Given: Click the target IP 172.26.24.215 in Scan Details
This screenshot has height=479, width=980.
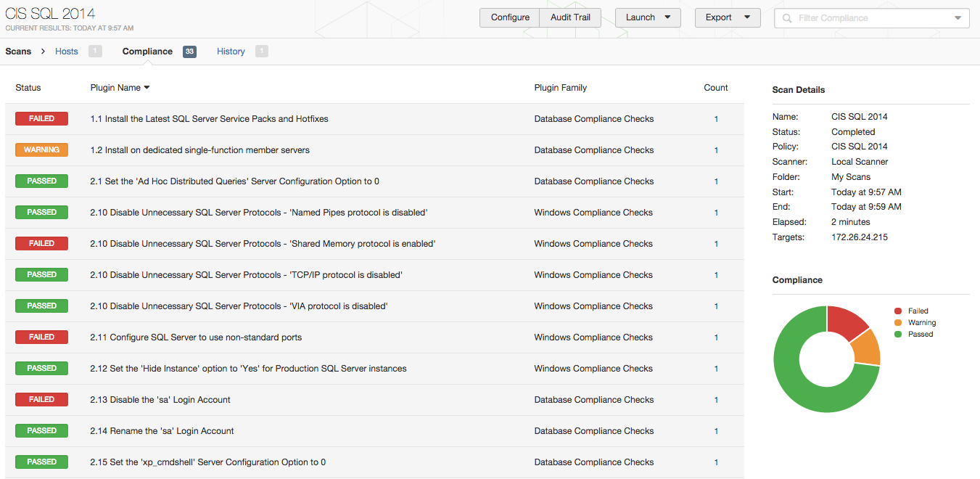Looking at the screenshot, I should click(860, 237).
